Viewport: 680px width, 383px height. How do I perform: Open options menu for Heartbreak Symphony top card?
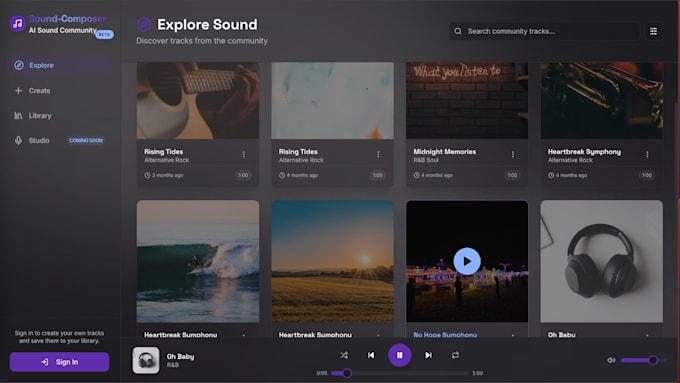point(647,154)
